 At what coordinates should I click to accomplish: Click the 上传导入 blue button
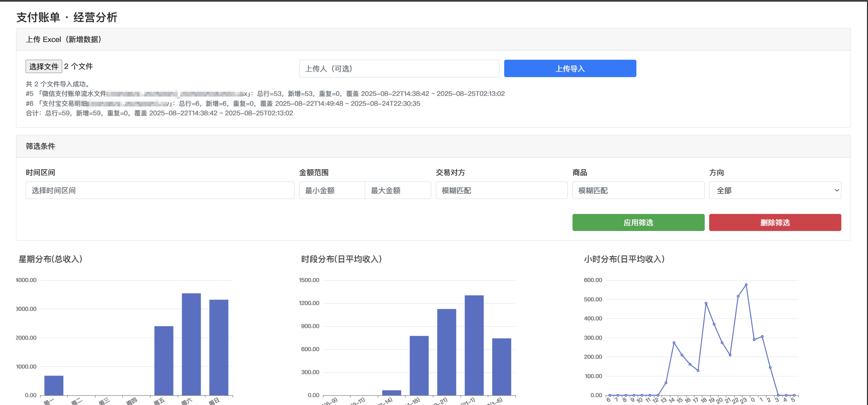[570, 69]
